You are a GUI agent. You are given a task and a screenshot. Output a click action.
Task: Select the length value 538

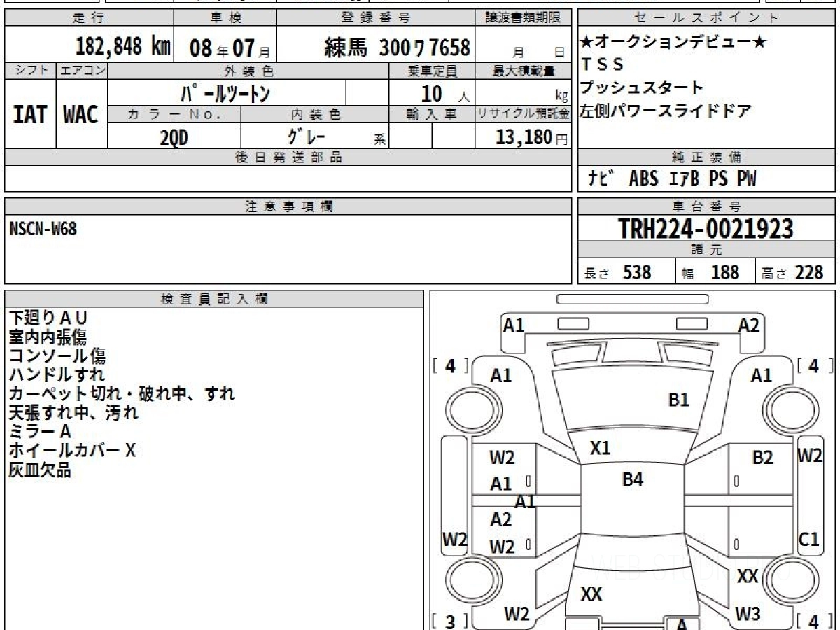point(637,272)
